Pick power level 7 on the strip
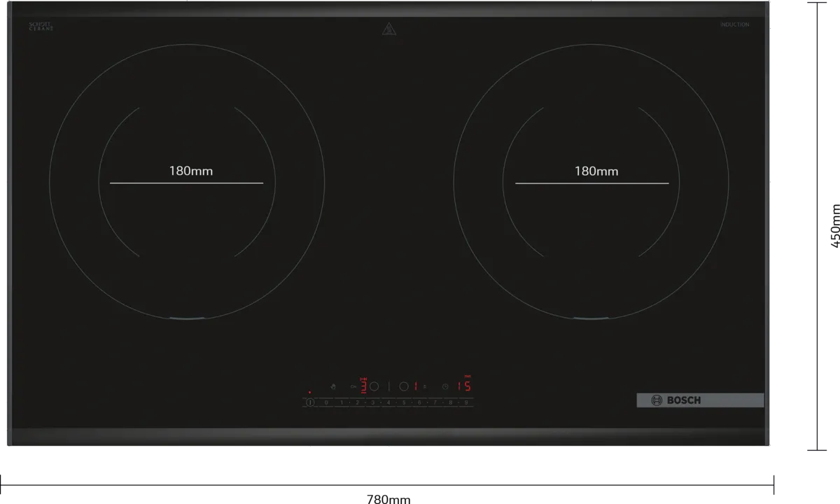The image size is (840, 504). point(435,402)
